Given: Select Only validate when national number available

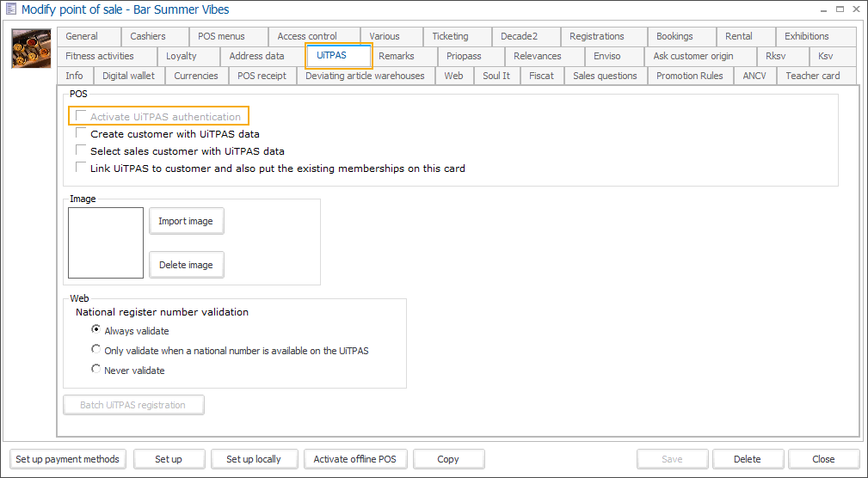Looking at the screenshot, I should (96, 350).
